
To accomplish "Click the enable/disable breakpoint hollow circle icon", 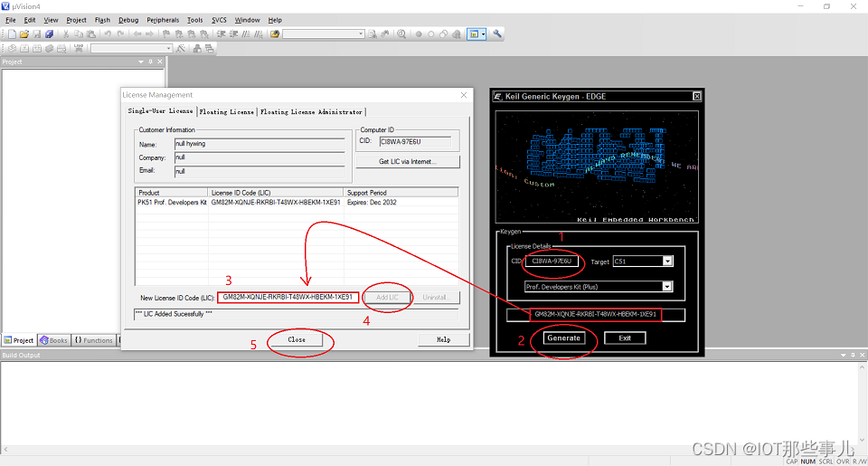I will point(431,33).
